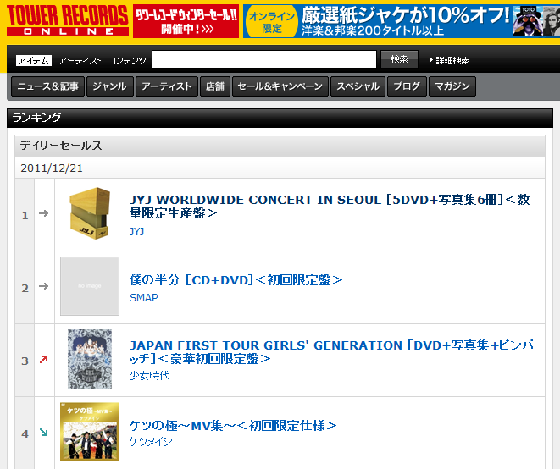Open JYJ WORLDWIDE CONCERT IN SEOUL title link
560x469 pixels.
pos(330,206)
